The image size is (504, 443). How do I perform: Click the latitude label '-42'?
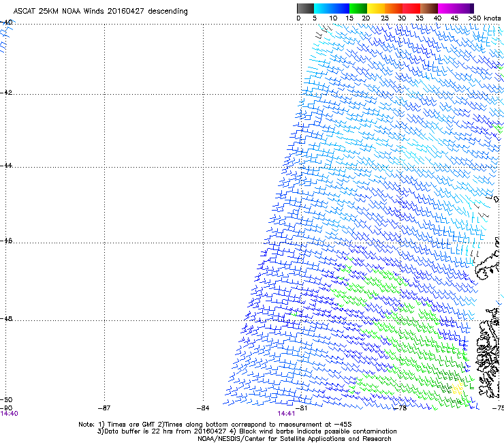(x=6, y=92)
